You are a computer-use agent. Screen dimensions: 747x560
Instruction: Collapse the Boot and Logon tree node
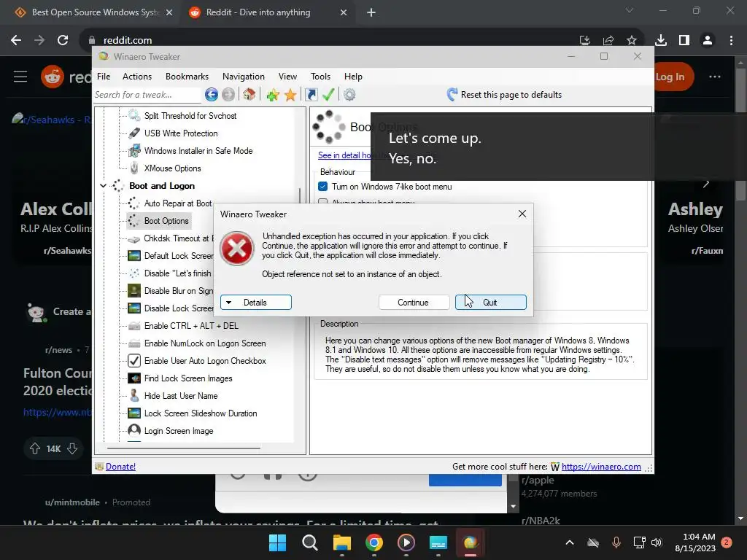(x=103, y=186)
